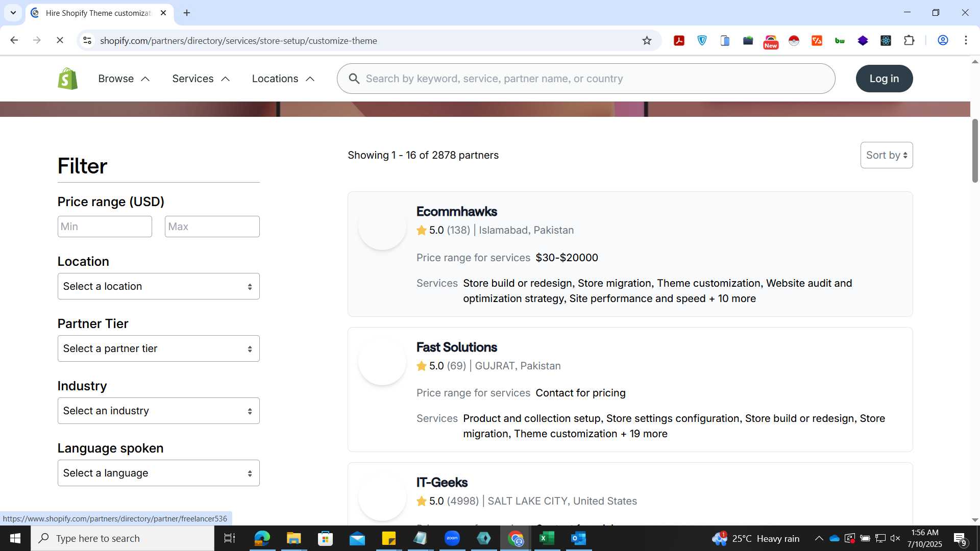Open the Select a location dropdown

pos(158,286)
